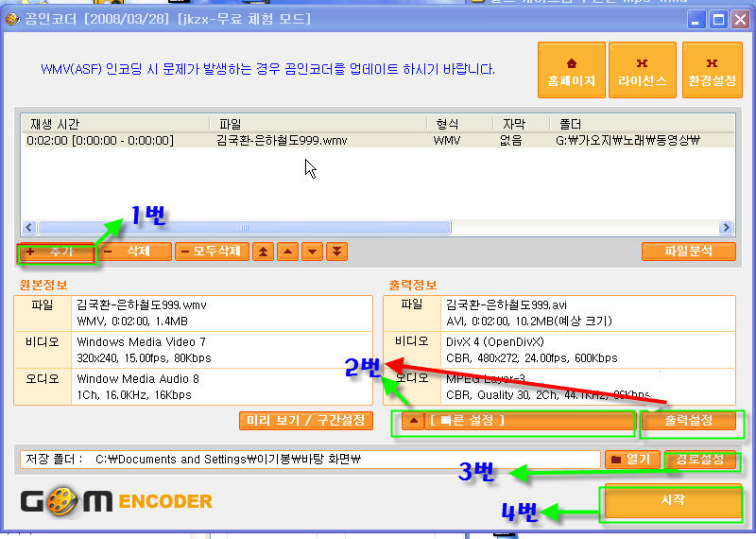Click the 폴더 column header
756x539 pixels.
point(643,124)
